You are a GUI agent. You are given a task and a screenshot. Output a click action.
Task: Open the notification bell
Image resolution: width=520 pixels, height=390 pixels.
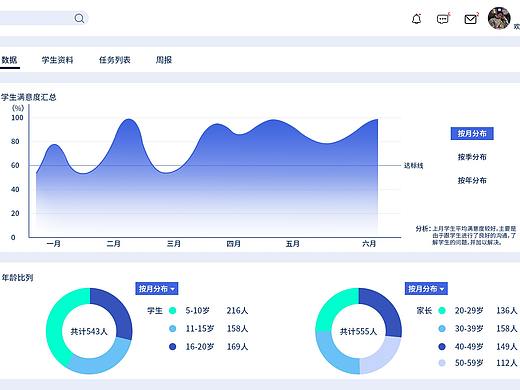416,19
